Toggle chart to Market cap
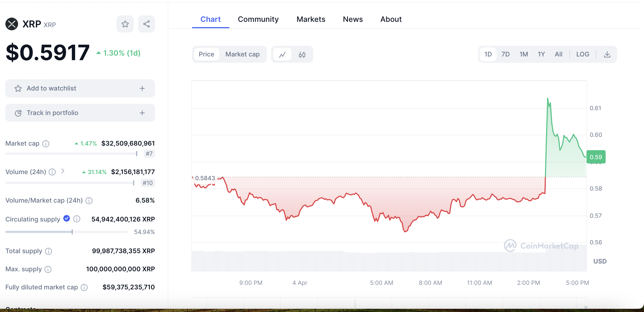The image size is (644, 312). 242,54
